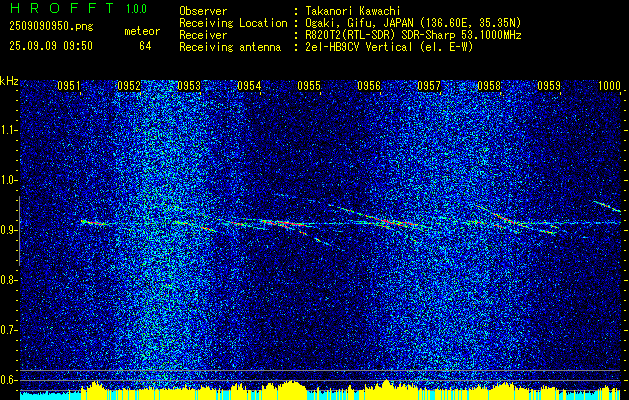This screenshot has height=400, width=629.
Task: Click the 0951 time marker
Action: coord(69,86)
